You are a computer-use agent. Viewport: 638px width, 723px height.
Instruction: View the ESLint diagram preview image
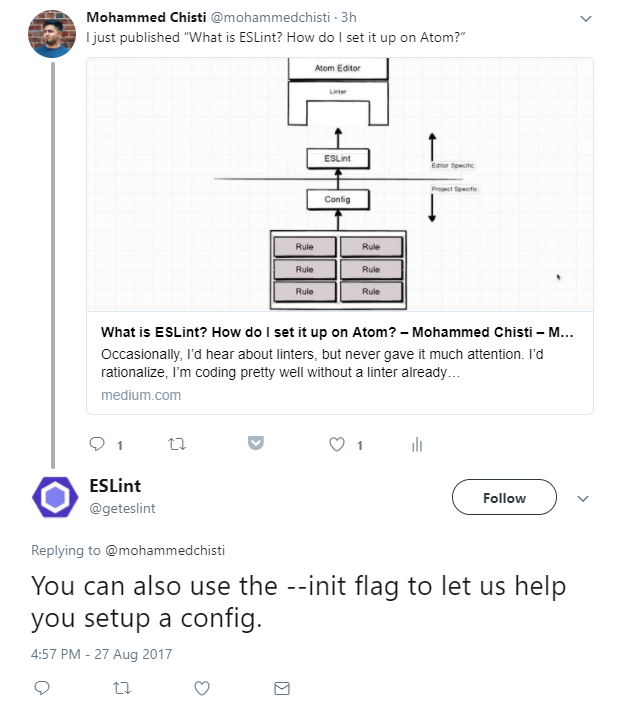[340, 184]
